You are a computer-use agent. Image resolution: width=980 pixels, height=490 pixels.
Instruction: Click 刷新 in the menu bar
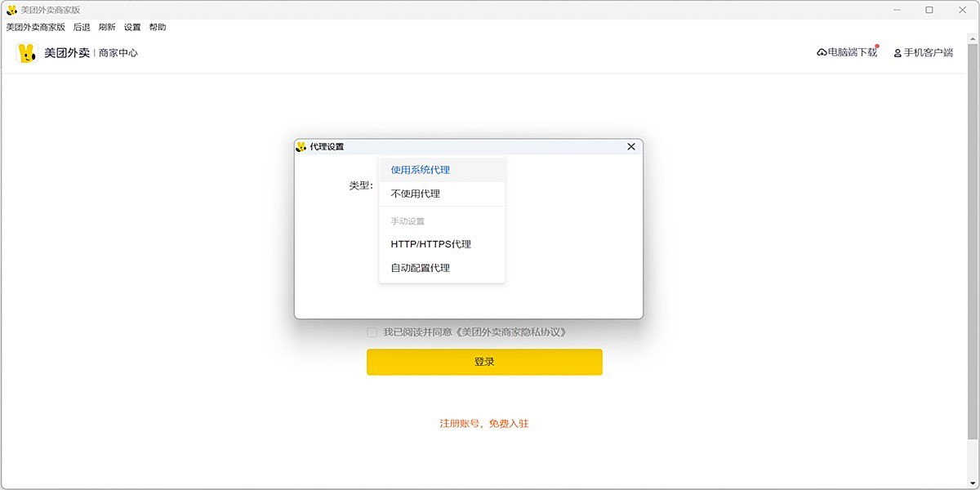[107, 27]
